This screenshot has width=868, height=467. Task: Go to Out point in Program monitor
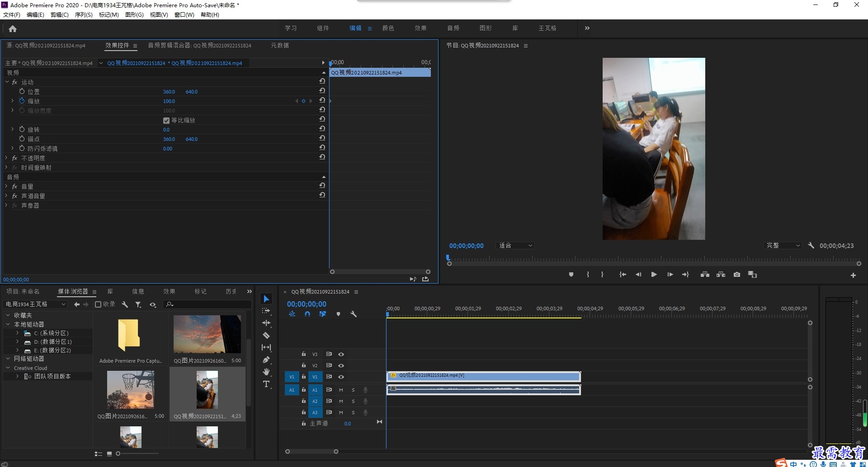tap(685, 275)
